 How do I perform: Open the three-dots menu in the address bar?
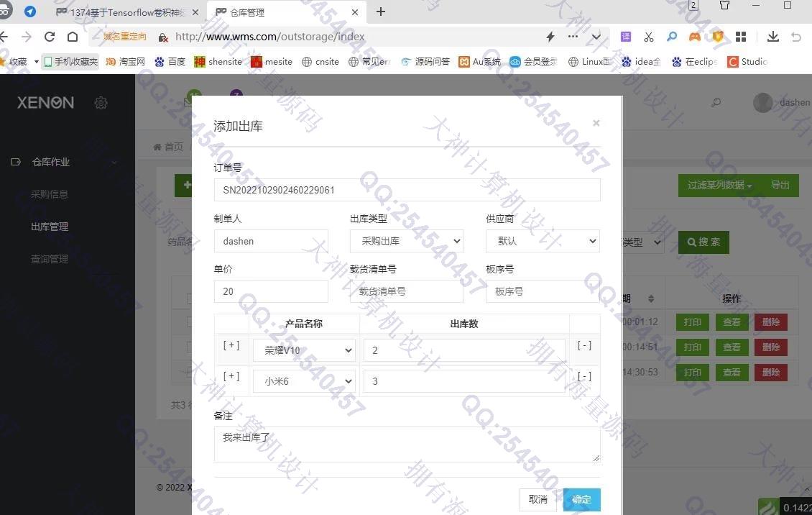[573, 36]
